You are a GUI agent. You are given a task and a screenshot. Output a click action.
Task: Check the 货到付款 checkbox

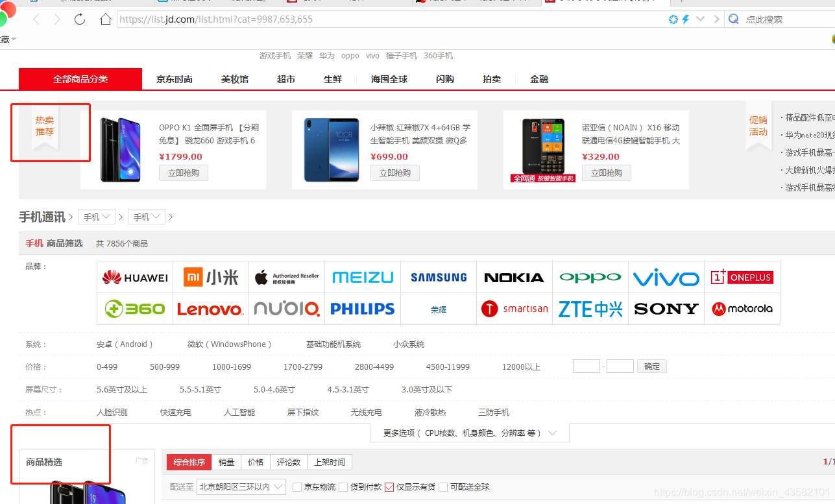(343, 487)
